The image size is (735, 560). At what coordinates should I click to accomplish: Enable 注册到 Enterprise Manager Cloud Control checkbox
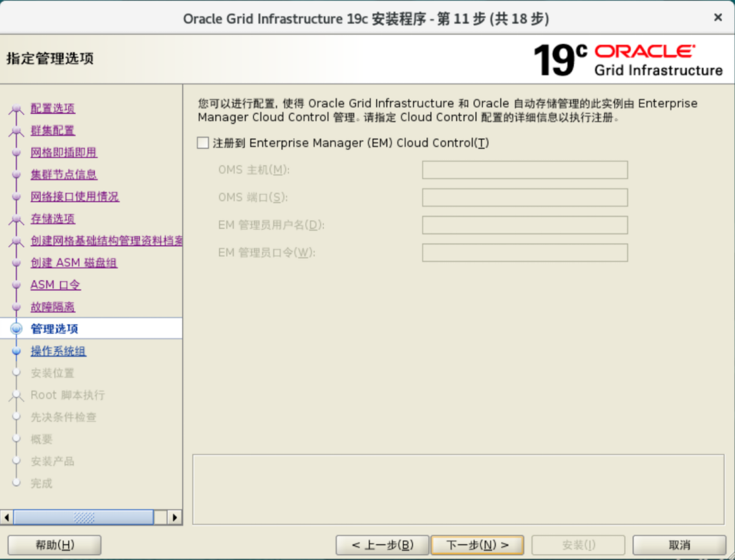[204, 143]
